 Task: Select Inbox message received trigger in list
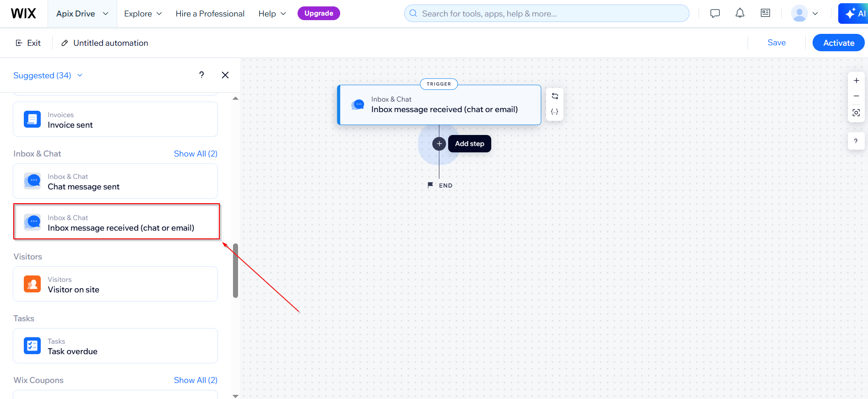coord(116,221)
